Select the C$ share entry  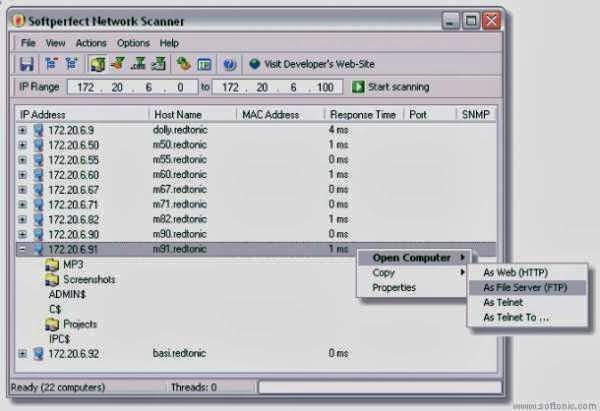coord(55,309)
